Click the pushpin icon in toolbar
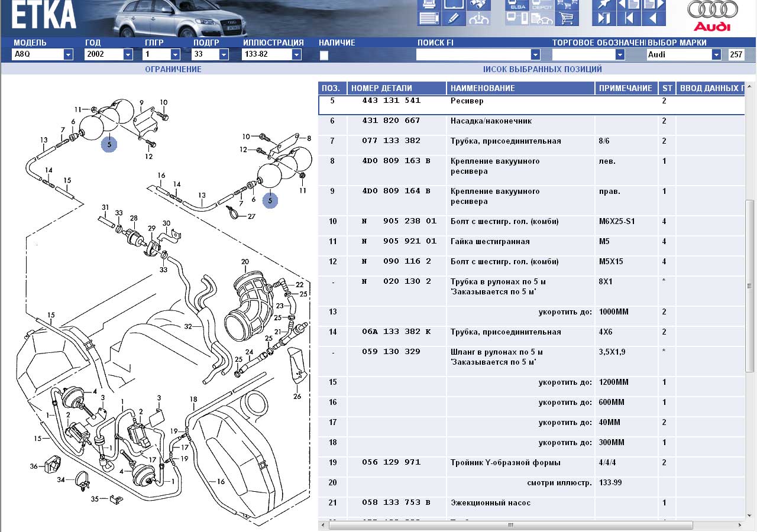757x532 pixels. (604, 5)
